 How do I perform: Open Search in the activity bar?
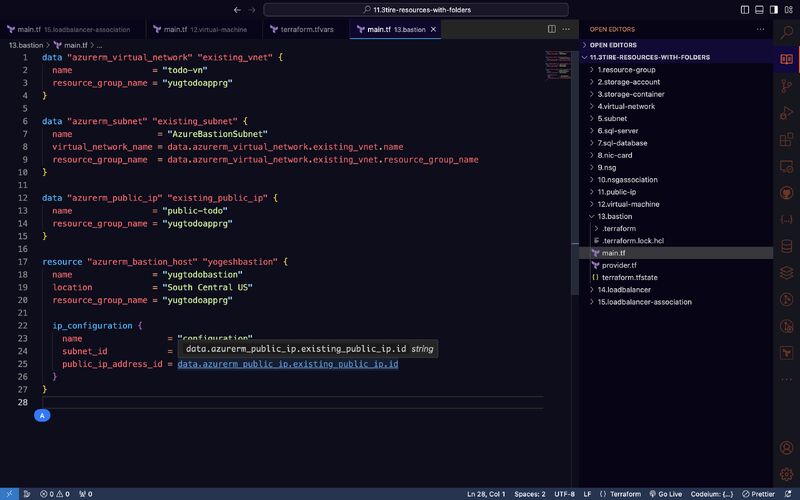[786, 32]
